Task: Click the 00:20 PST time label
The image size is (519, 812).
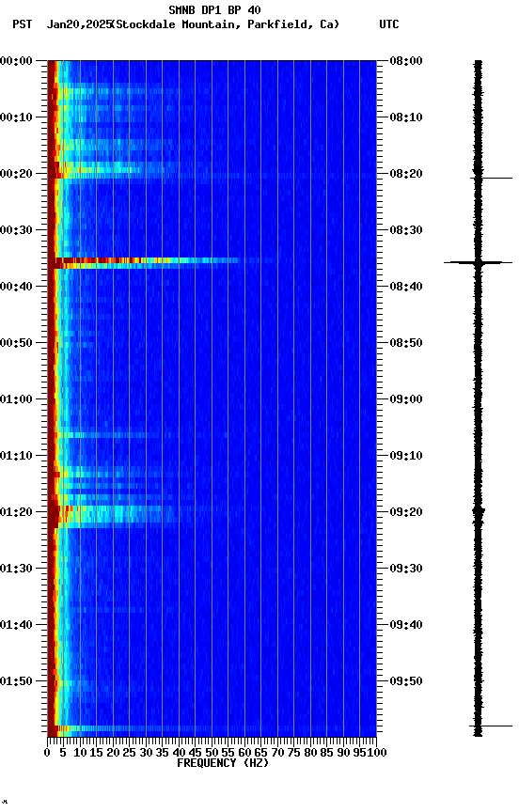Action: pos(16,174)
